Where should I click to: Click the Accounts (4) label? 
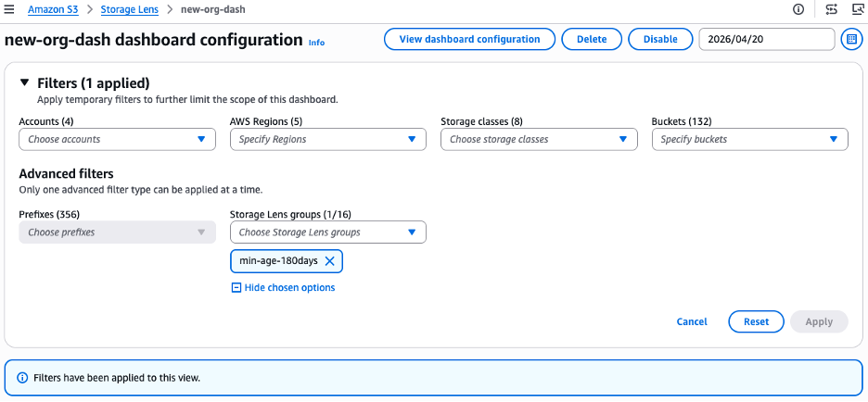(x=46, y=121)
